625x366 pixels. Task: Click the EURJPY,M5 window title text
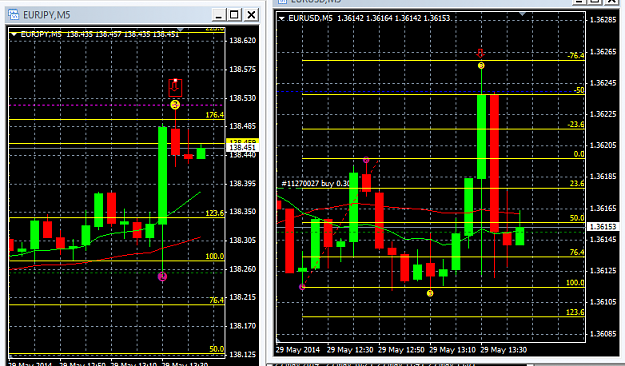point(47,15)
